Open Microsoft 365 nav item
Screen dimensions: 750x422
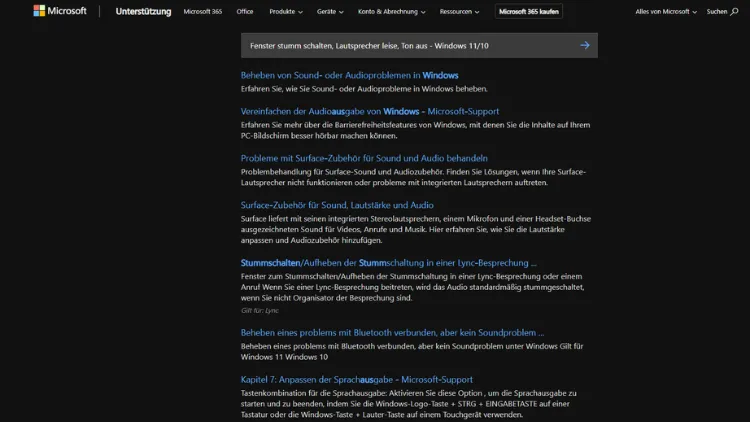point(203,11)
